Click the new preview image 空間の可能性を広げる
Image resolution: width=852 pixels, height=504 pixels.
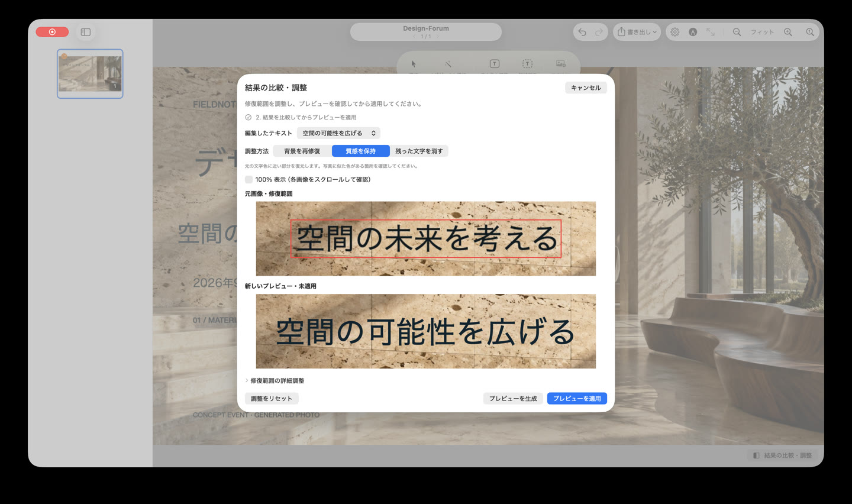pos(426,331)
